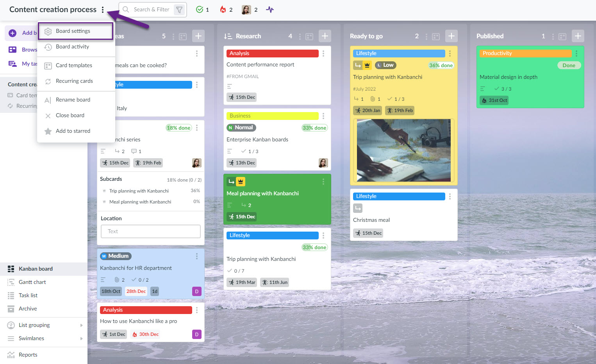Click crown icon on Meal planning card
The image size is (596, 364).
tap(241, 182)
